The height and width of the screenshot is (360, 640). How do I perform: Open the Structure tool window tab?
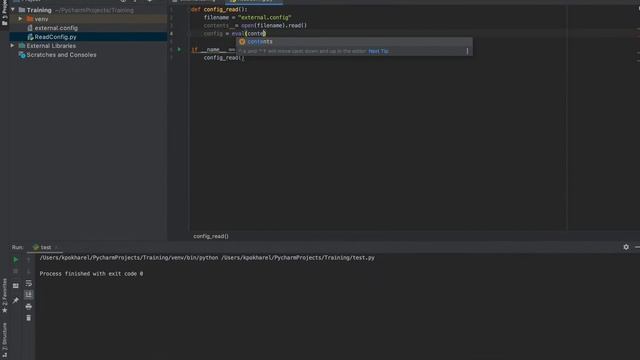4,340
